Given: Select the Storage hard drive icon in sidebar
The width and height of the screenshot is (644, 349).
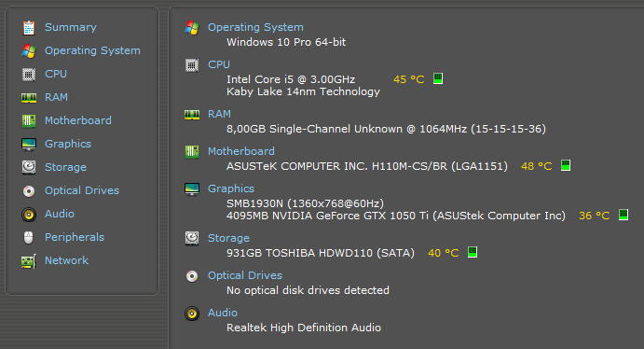Looking at the screenshot, I should 29,167.
